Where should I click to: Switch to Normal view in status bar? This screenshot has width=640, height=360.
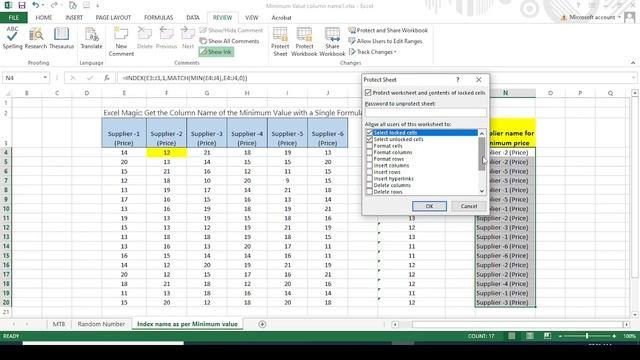[x=511, y=336]
